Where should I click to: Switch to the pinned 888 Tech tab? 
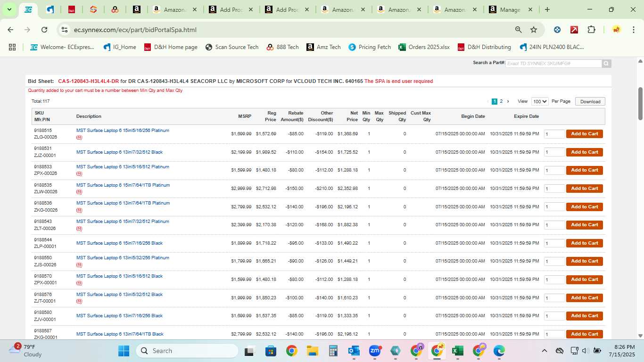(115, 9)
